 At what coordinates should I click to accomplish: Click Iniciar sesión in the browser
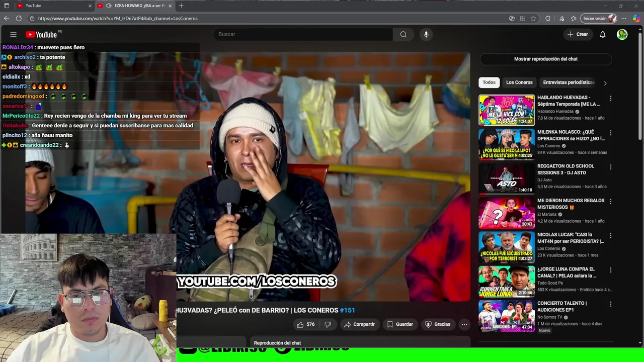599,19
